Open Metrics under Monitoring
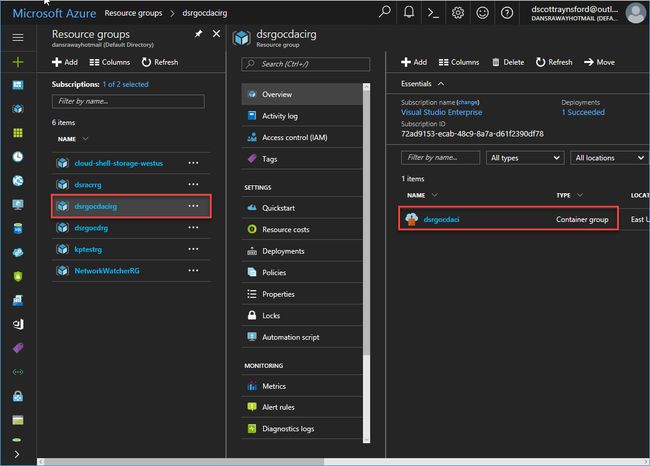This screenshot has height=466, width=650. point(302,386)
